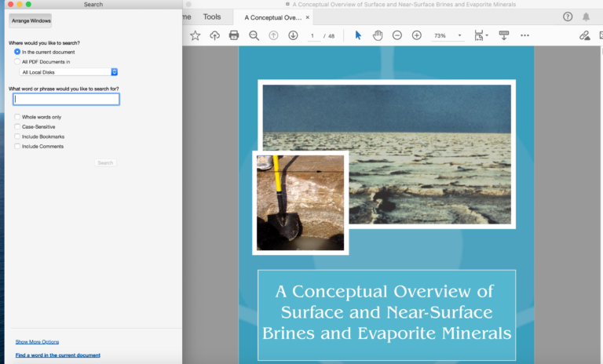
Task: Activate the hand pan tool
Action: 378,35
